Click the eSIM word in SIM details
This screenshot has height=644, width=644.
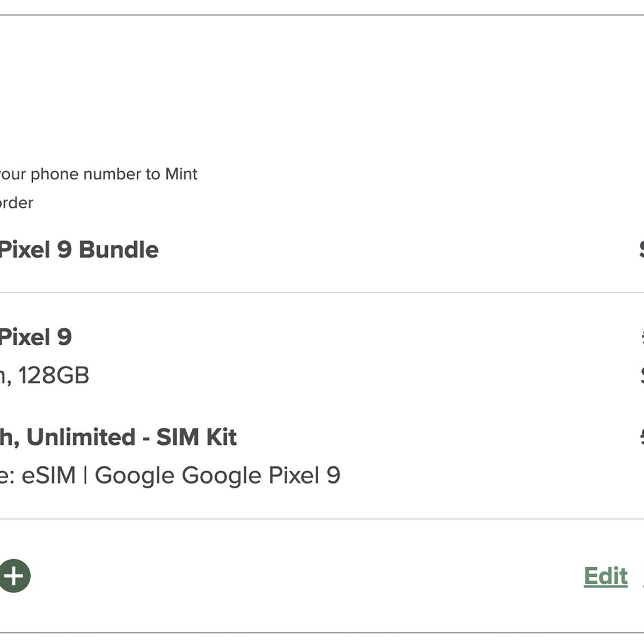tap(48, 475)
